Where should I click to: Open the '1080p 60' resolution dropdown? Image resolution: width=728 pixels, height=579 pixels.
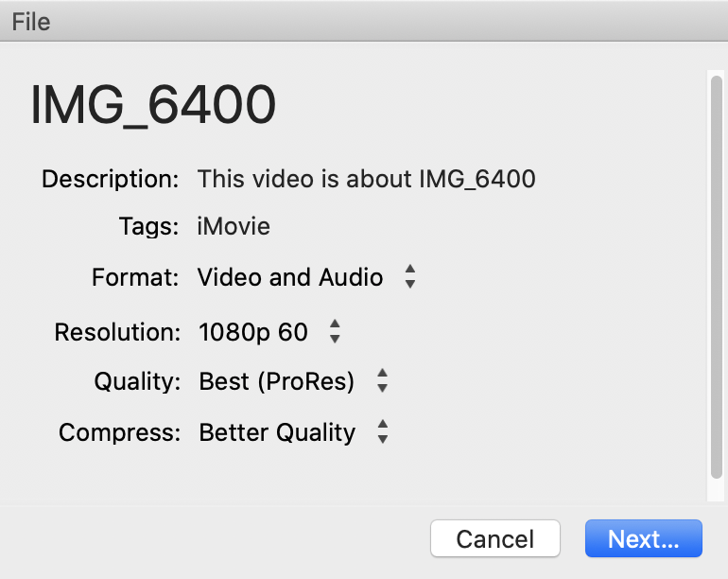[x=253, y=332]
